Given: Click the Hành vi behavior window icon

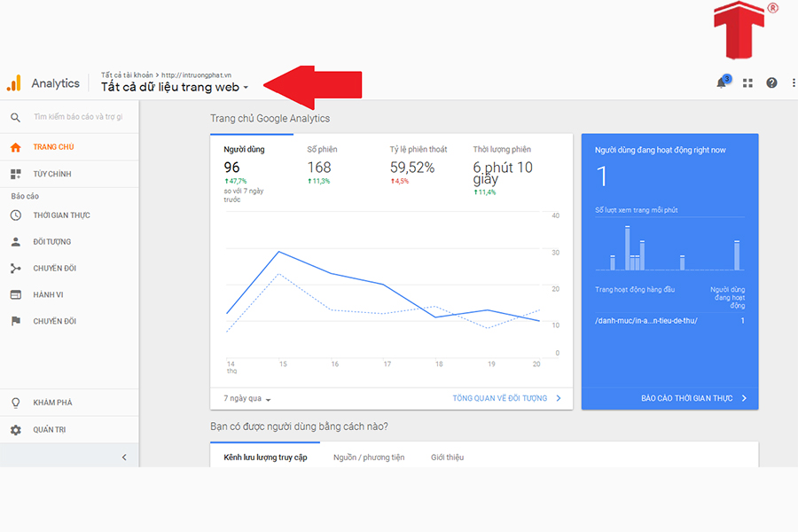Looking at the screenshot, I should (16, 294).
